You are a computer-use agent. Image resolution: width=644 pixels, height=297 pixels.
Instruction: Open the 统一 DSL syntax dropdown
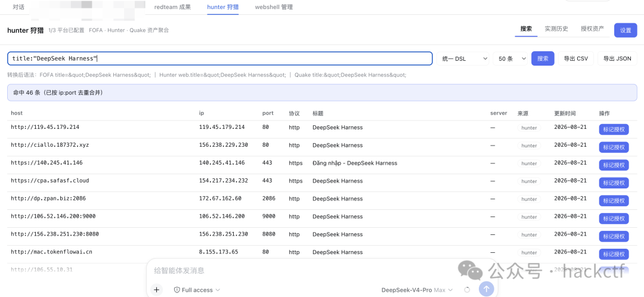(x=463, y=58)
